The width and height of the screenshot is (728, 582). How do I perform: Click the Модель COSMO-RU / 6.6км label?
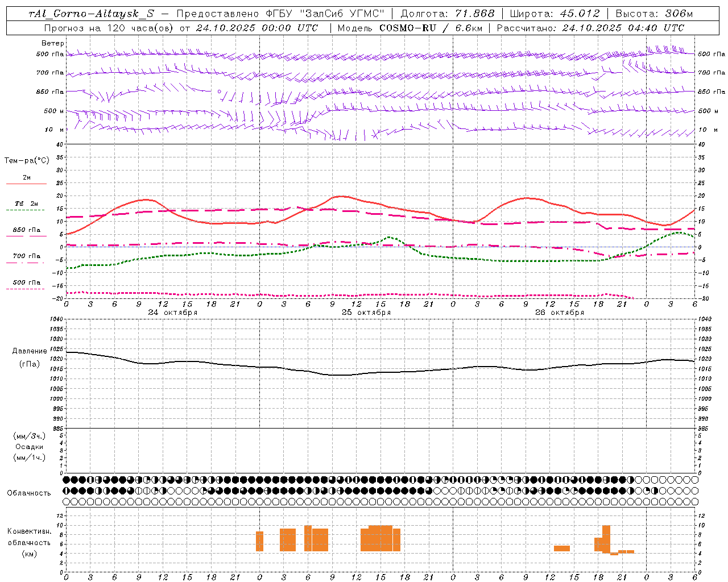(x=409, y=28)
